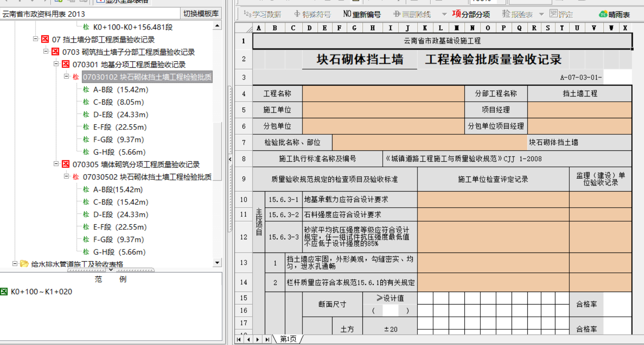Open the 晴雨表 weather chart
The width and height of the screenshot is (644, 345).
pos(614,14)
